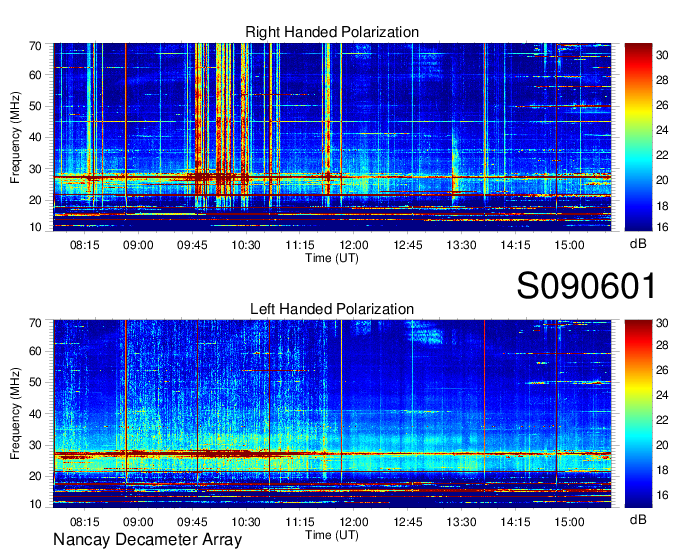
Task: Click Frequency (MHz) axis label of Right Handed plot
Action: 15,137
